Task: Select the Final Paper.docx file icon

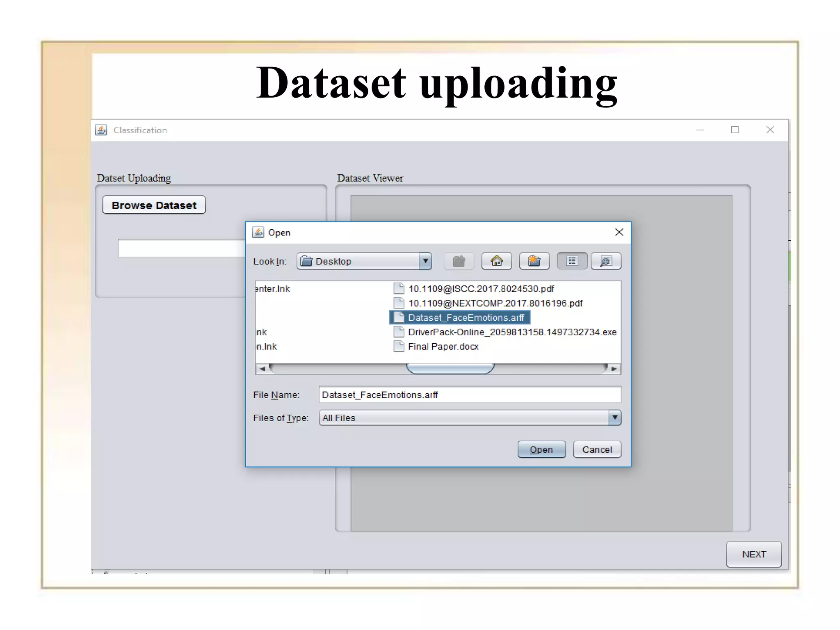Action: pos(398,347)
